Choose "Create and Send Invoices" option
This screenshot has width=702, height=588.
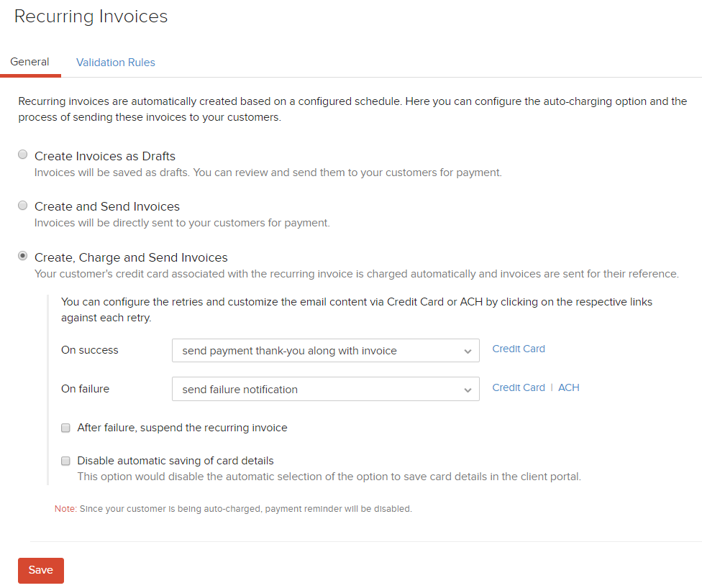click(x=22, y=205)
